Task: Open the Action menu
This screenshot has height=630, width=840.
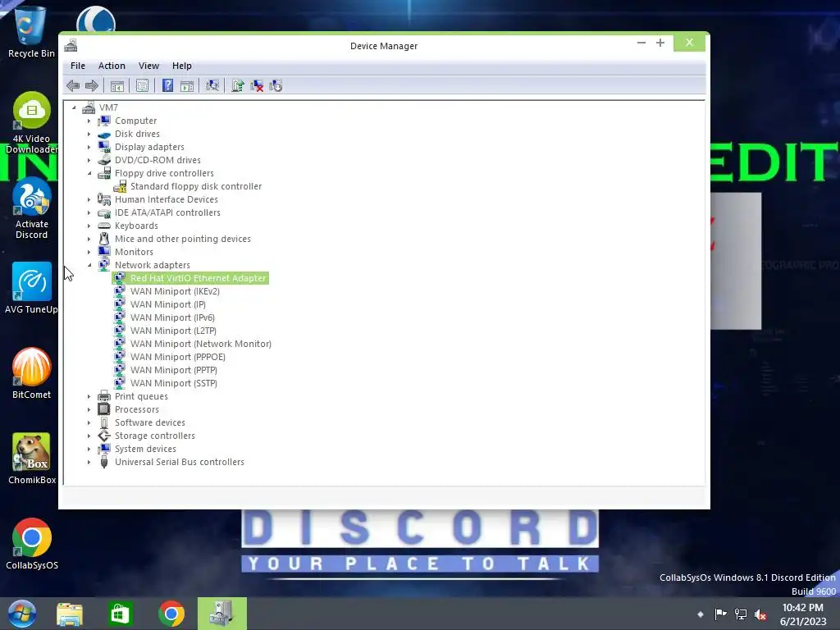Action: pos(112,66)
